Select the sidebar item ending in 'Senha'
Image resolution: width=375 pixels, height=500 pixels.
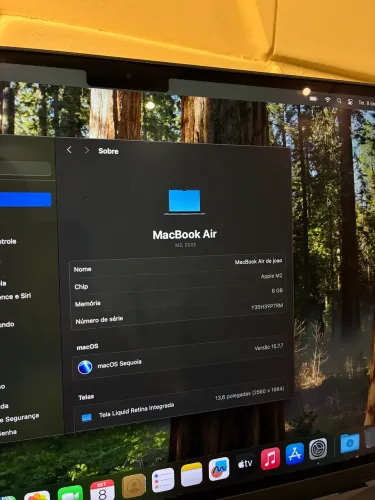coord(8,433)
